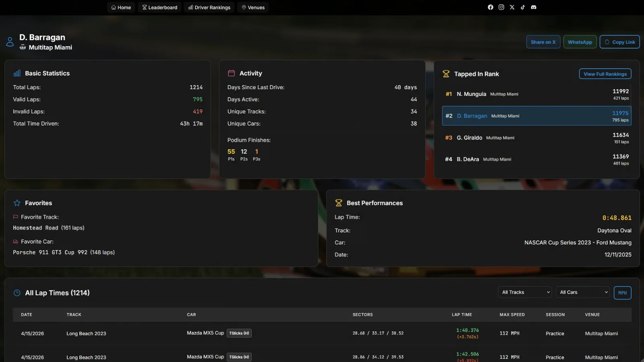Open the Driver Rankings page

(x=209, y=7)
